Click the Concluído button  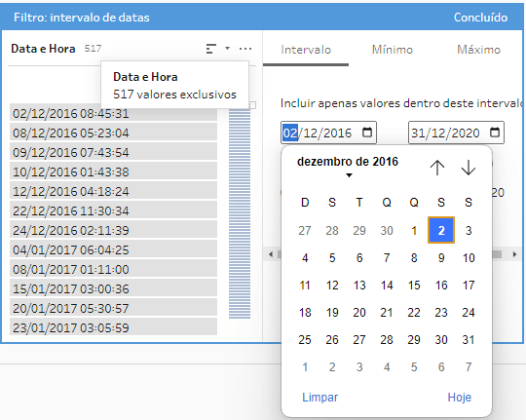(x=480, y=18)
